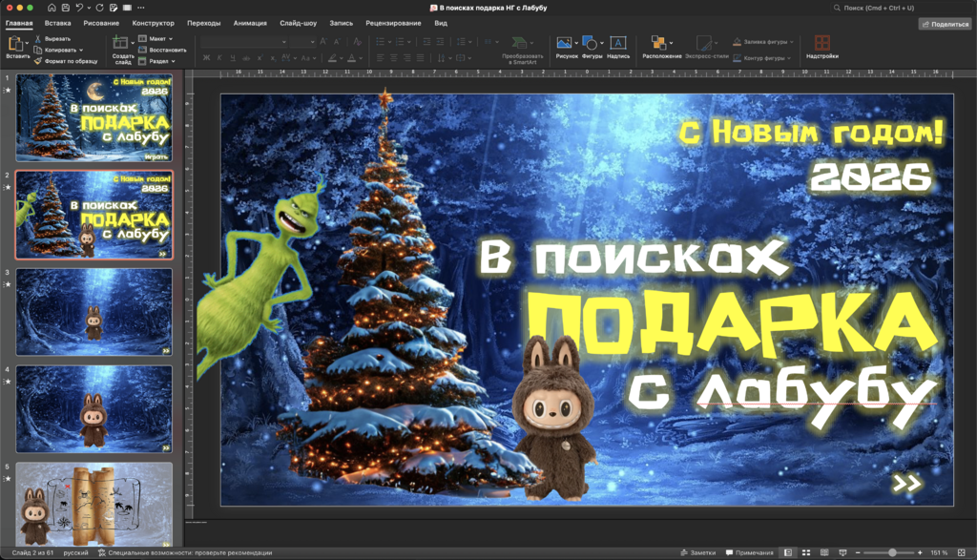Switch to the Переходы tab
Screen dimensions: 977x560
click(x=204, y=23)
